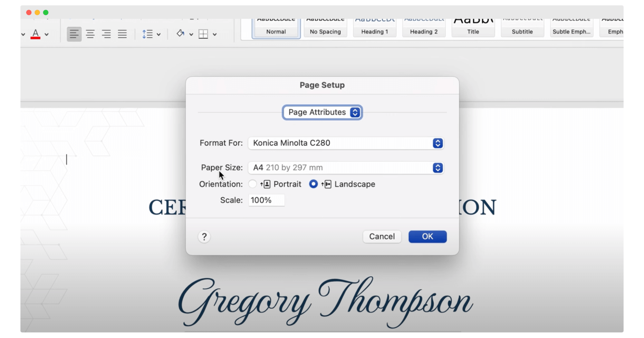Click the line spacing icon
The image size is (644, 338).
[x=148, y=34]
